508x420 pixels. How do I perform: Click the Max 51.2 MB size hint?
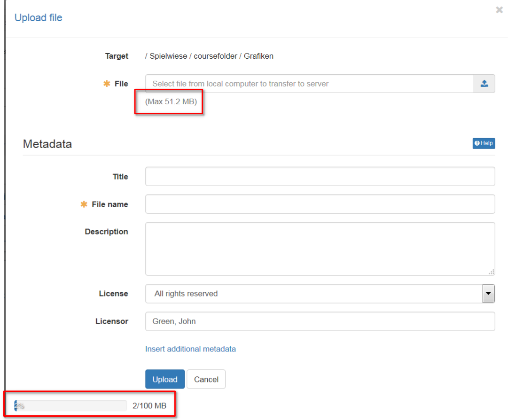tap(171, 101)
